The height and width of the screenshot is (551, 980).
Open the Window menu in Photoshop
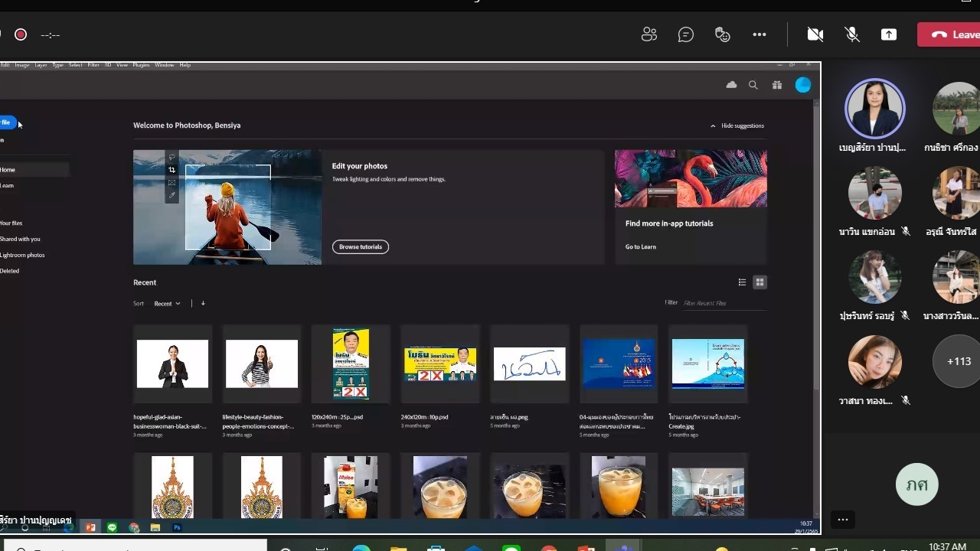click(165, 65)
